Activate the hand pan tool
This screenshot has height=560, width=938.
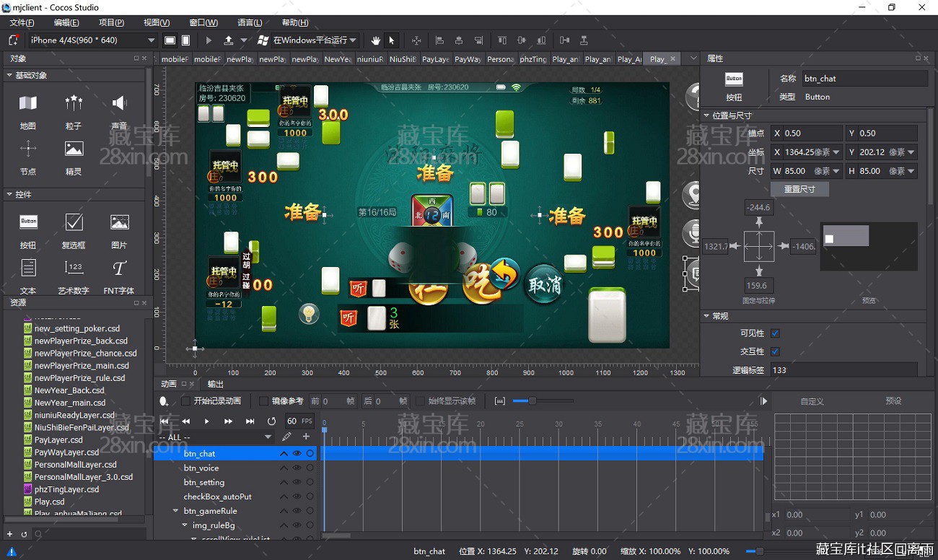click(x=376, y=40)
